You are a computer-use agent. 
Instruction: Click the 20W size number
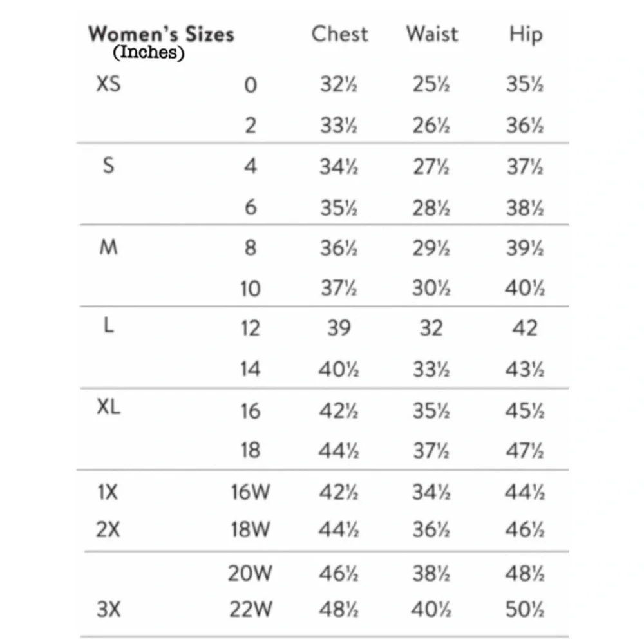click(x=250, y=573)
